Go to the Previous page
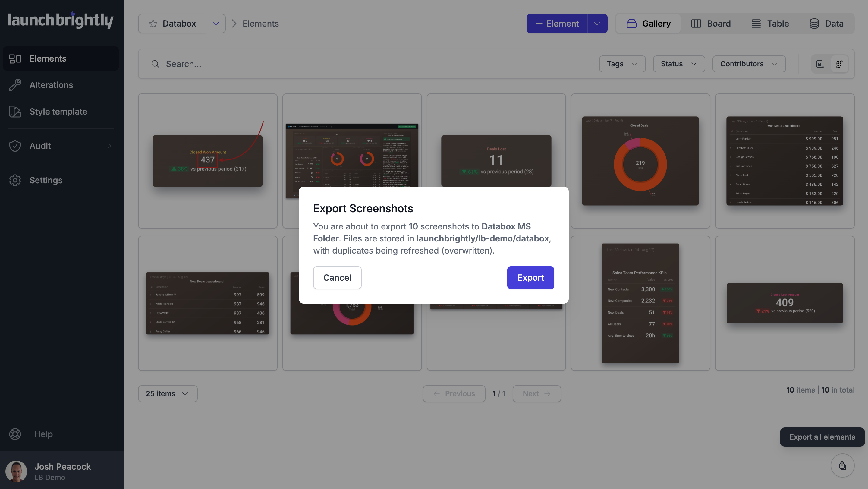Screen dimensions: 868x489 (454, 394)
